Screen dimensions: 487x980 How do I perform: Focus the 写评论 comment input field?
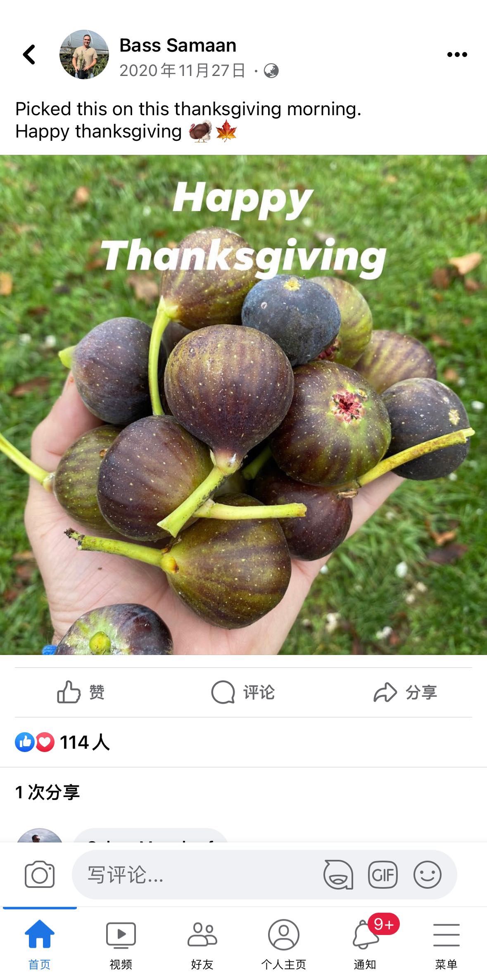194,874
